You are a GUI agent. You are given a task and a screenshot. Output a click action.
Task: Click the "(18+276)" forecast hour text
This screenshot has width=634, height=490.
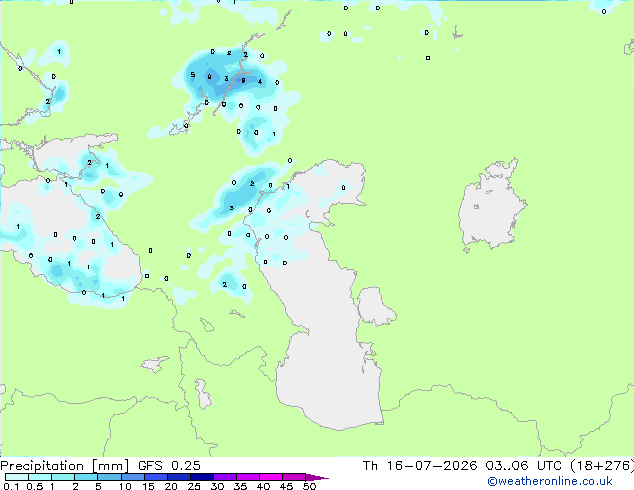[x=602, y=466]
